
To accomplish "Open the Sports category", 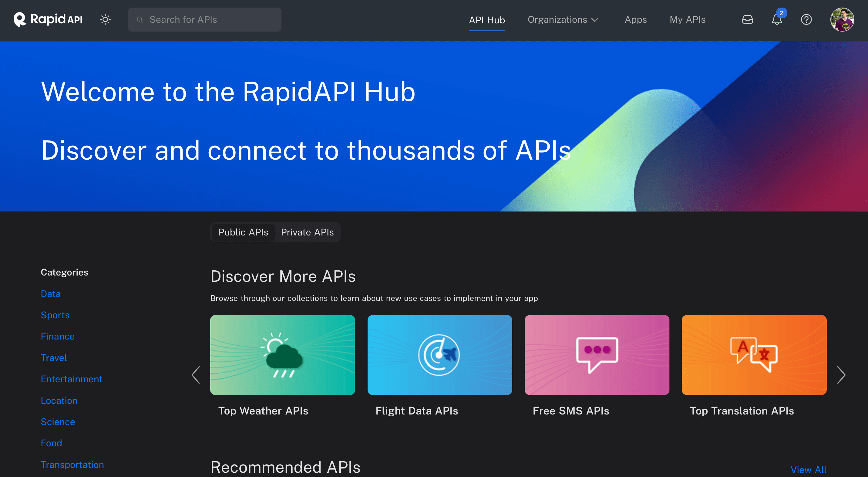I will coord(55,315).
